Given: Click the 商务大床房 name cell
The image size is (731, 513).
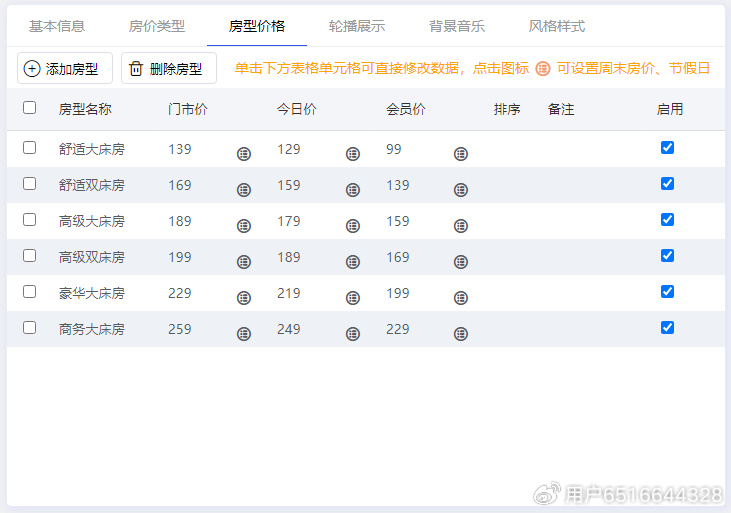Looking at the screenshot, I should (x=92, y=329).
